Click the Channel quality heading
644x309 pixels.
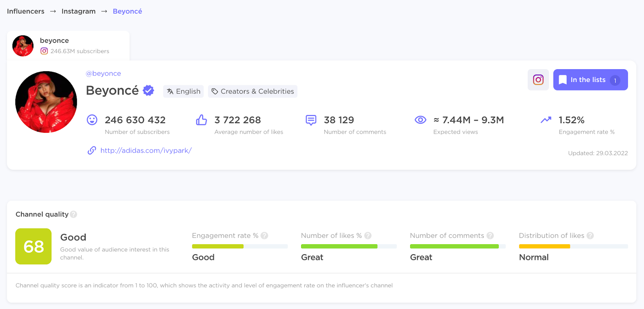click(x=42, y=214)
